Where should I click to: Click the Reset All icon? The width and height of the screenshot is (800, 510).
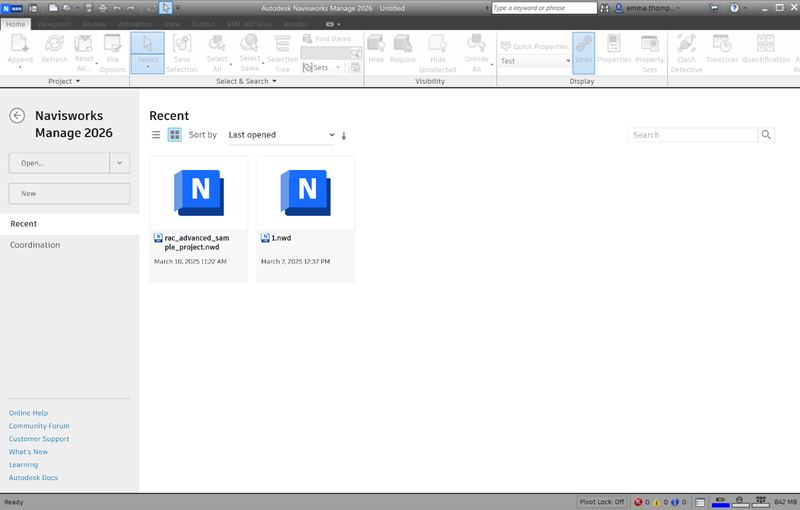(84, 44)
